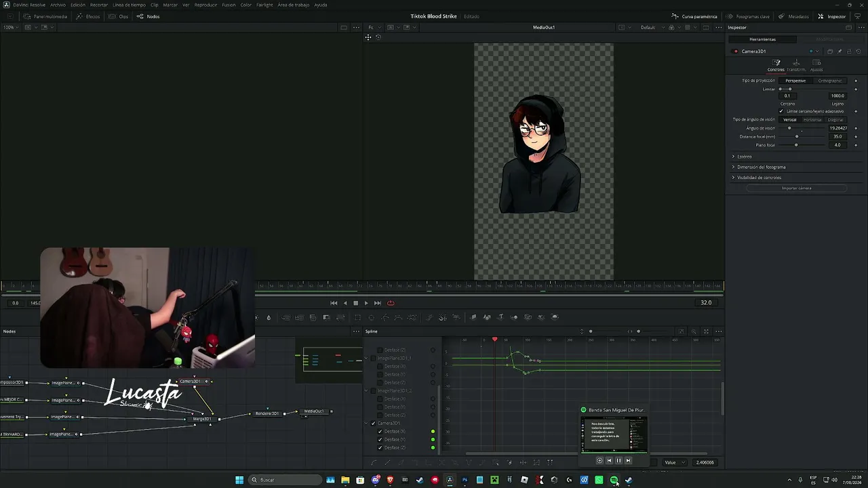
Task: Lock the Camera3D1 node controls
Action: [849, 52]
